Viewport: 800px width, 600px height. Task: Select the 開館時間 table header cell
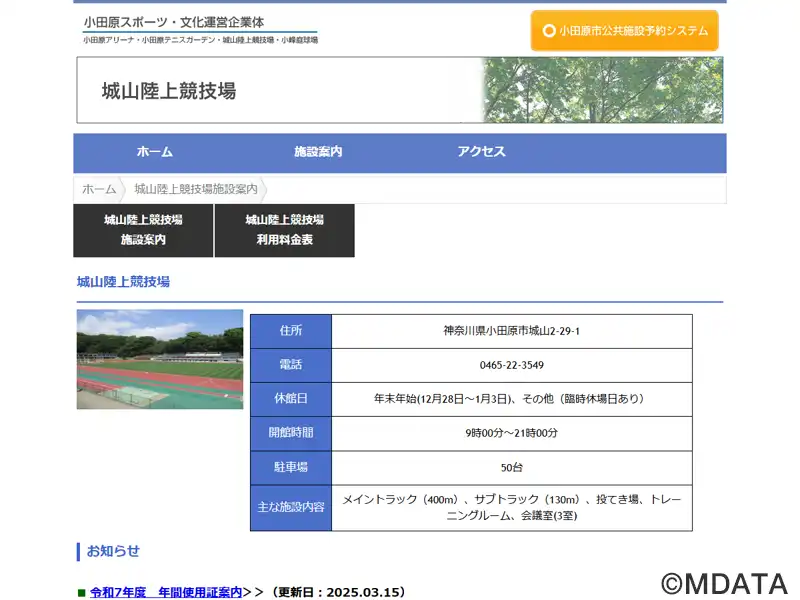(x=290, y=433)
